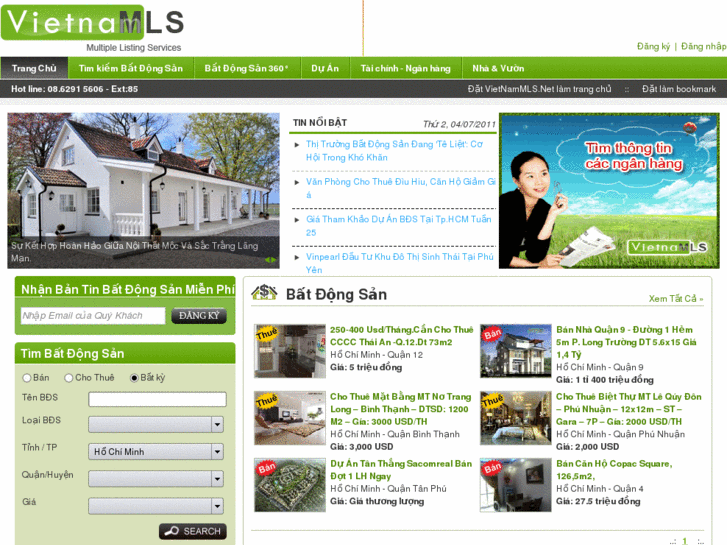Click Thuê badge on Thái An listing
Viewport: 727px width, 545px height.
pos(267,333)
